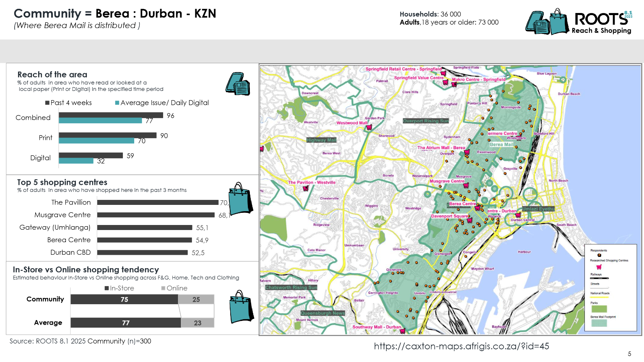Screen dimensions: 644x362
Task: Click Researched Shopping Centres icon in map legend
Action: coord(599,267)
